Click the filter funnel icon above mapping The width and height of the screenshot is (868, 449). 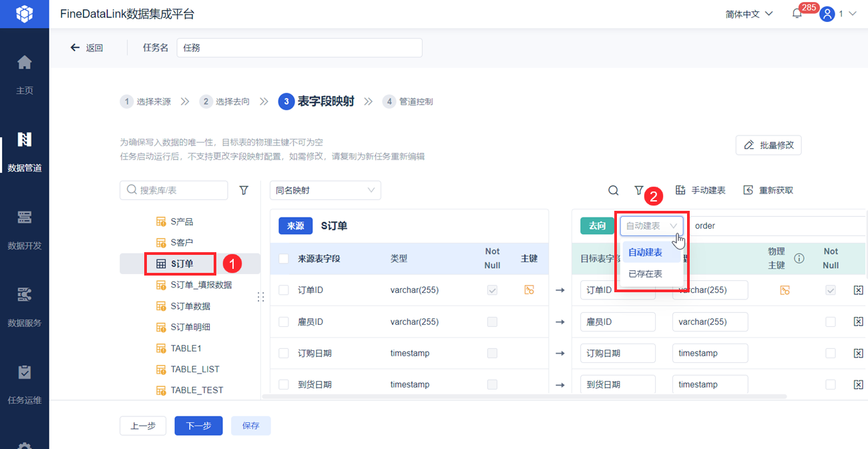pyautogui.click(x=638, y=190)
